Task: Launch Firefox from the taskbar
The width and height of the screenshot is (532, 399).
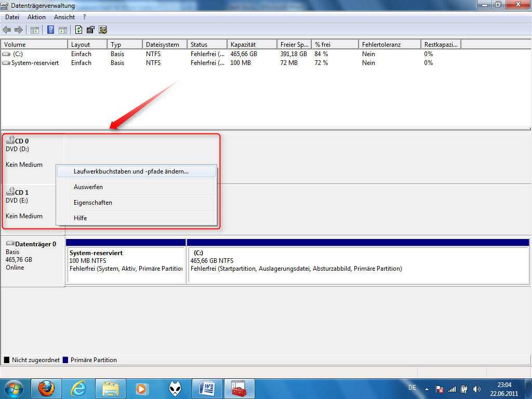Action: tap(46, 388)
